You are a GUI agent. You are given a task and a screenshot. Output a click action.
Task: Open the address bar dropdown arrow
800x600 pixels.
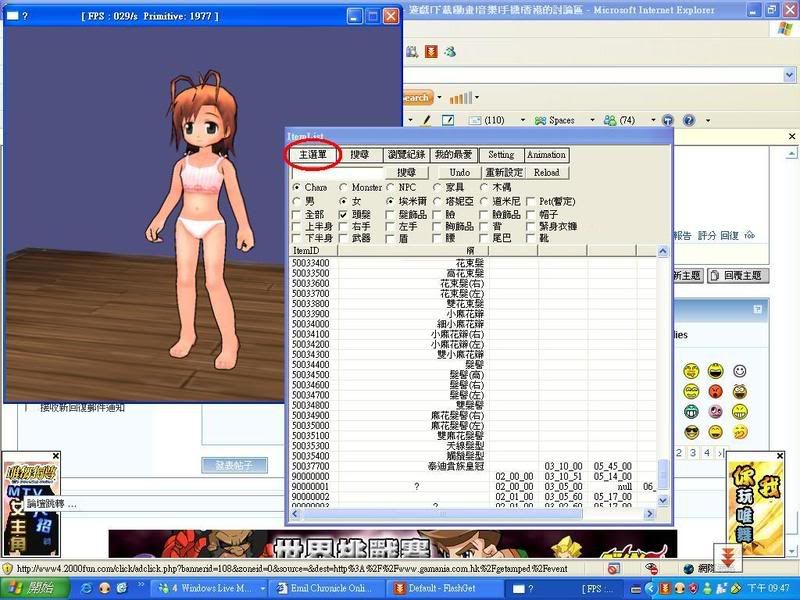pos(789,75)
